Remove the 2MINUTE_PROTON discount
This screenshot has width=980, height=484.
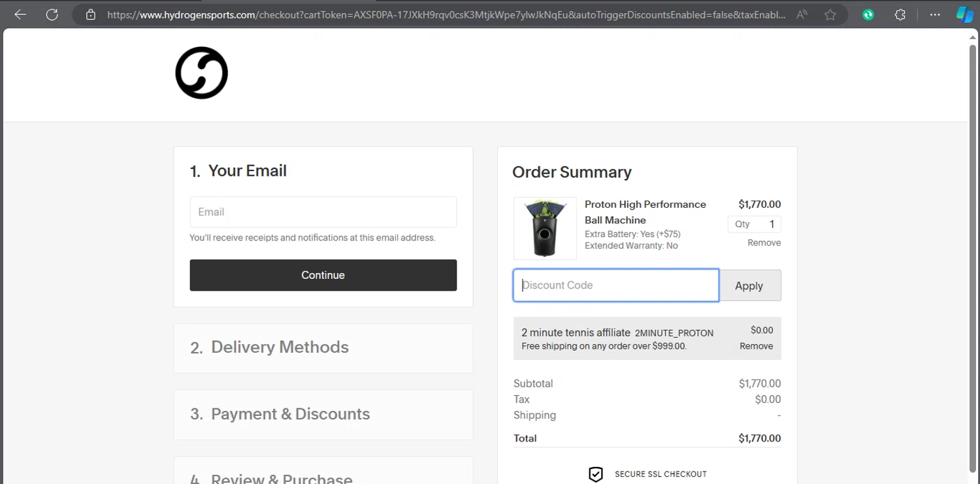[x=757, y=346]
